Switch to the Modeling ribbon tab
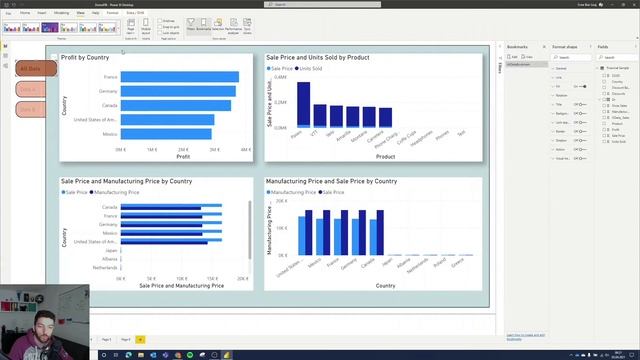 tap(61, 13)
